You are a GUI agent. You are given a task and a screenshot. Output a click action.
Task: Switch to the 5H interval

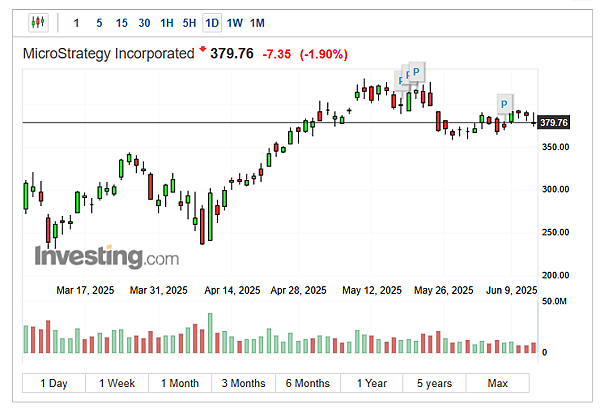tap(189, 23)
